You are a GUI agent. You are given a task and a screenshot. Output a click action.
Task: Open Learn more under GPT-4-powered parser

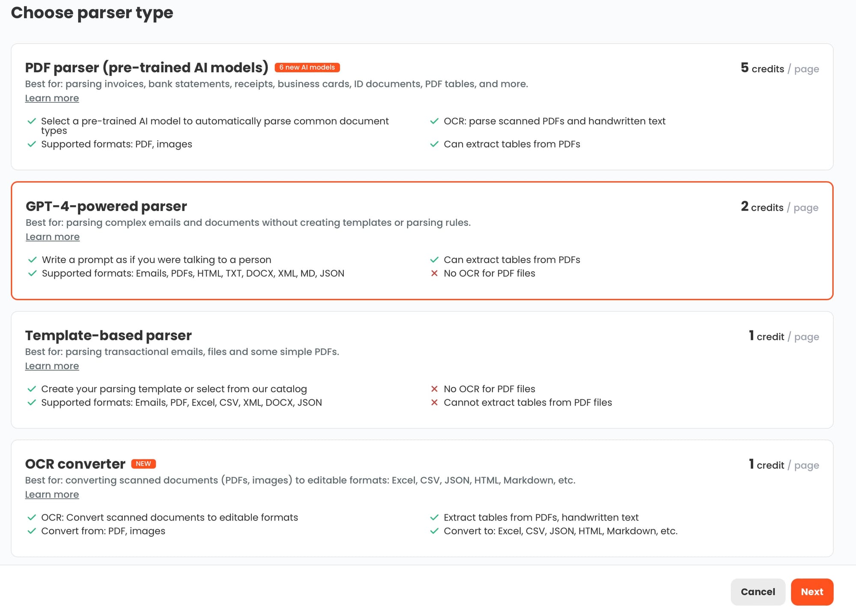click(53, 237)
